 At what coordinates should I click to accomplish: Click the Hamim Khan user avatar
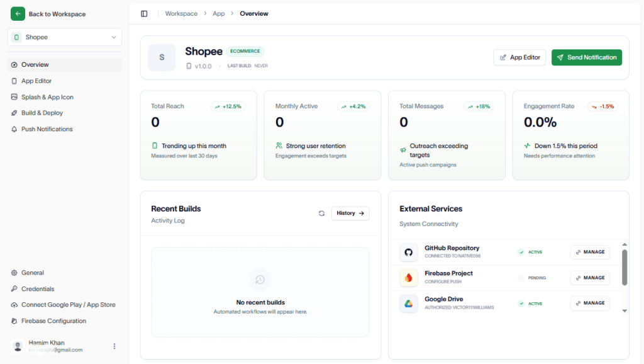coord(18,346)
